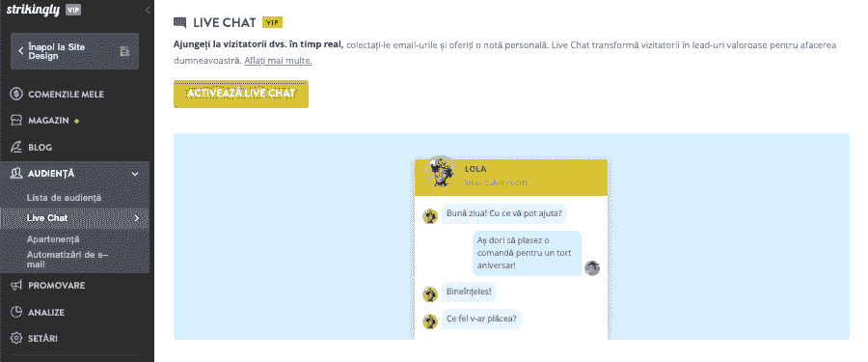Go back via Înapoi la Site Design
The width and height of the screenshot is (868, 362).
pos(74,51)
